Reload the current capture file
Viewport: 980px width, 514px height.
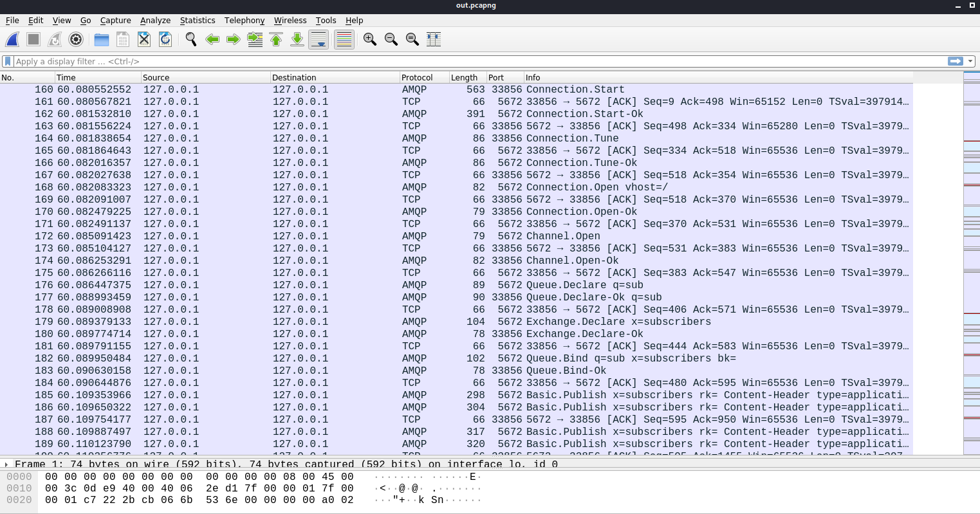click(x=165, y=39)
